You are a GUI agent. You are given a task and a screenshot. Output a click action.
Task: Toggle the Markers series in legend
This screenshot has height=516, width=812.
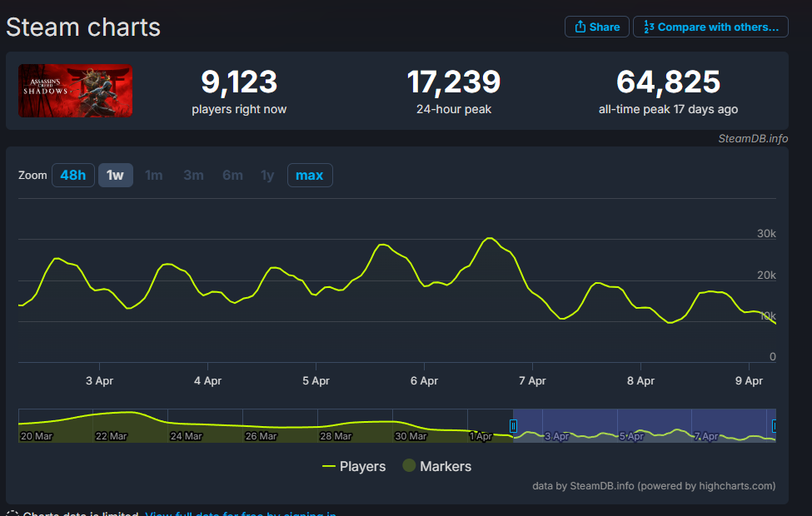point(437,466)
